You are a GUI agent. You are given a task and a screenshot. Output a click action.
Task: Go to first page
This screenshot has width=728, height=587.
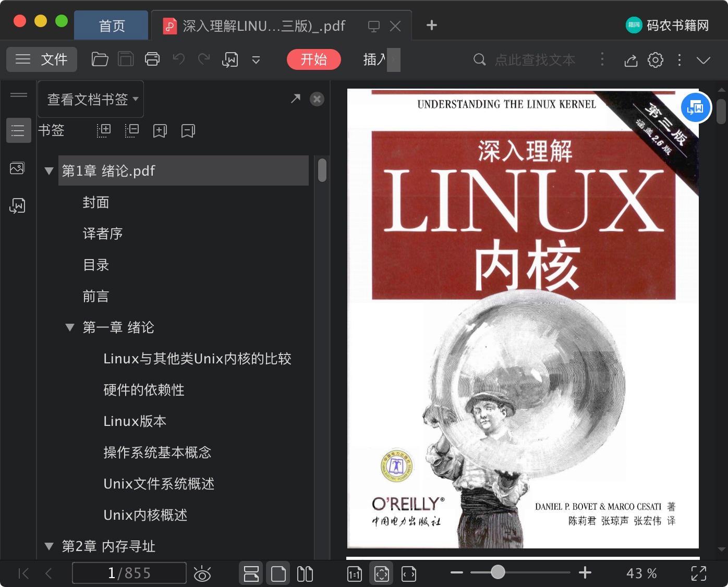click(x=23, y=573)
